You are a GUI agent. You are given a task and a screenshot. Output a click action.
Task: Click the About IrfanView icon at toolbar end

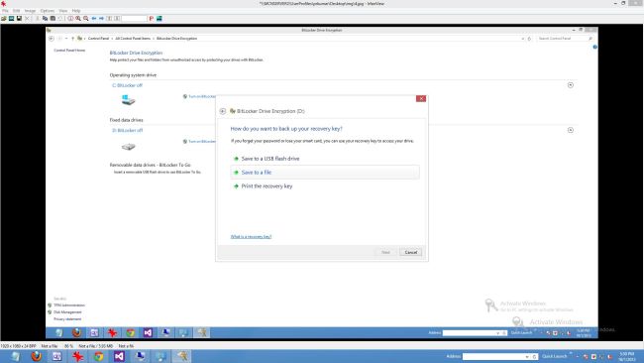point(159,19)
